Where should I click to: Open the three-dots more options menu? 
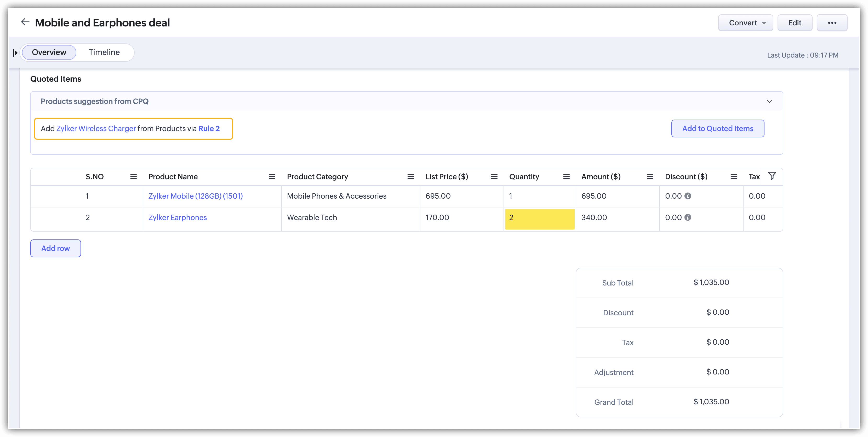point(832,23)
